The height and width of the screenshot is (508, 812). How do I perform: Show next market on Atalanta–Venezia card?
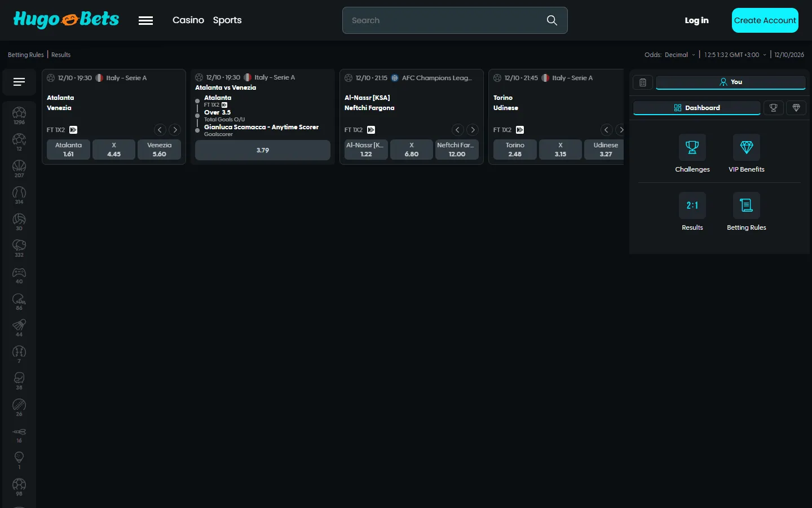pos(175,130)
